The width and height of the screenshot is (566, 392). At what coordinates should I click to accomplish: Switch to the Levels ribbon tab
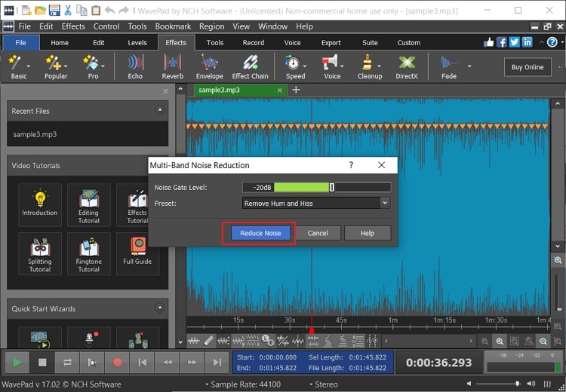(137, 42)
